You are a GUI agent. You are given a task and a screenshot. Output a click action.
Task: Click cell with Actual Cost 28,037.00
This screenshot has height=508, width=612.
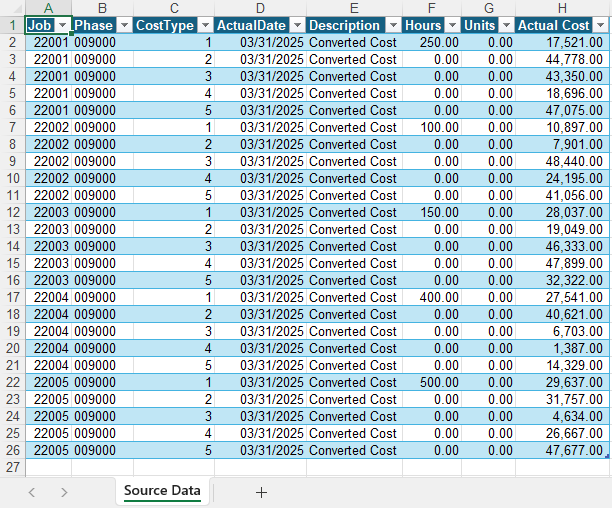pos(562,212)
